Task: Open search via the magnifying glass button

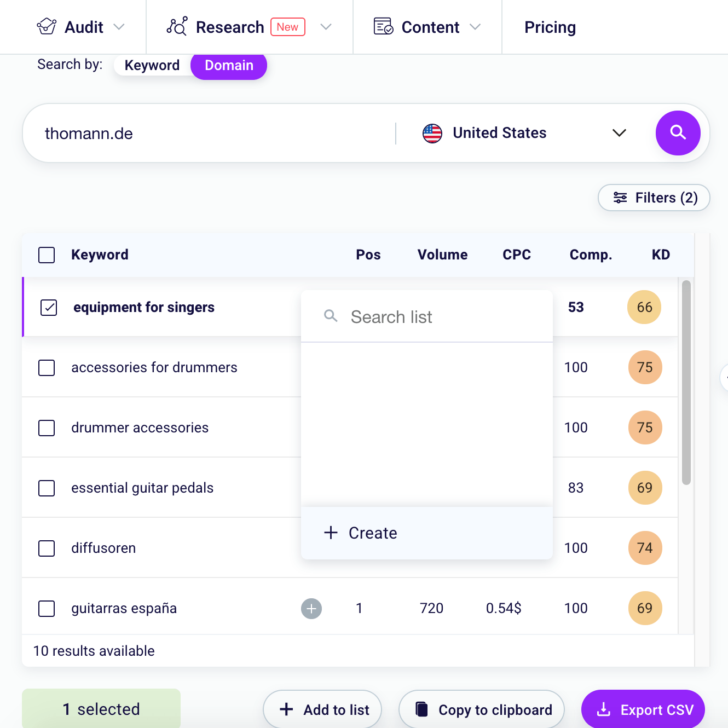Action: tap(678, 132)
